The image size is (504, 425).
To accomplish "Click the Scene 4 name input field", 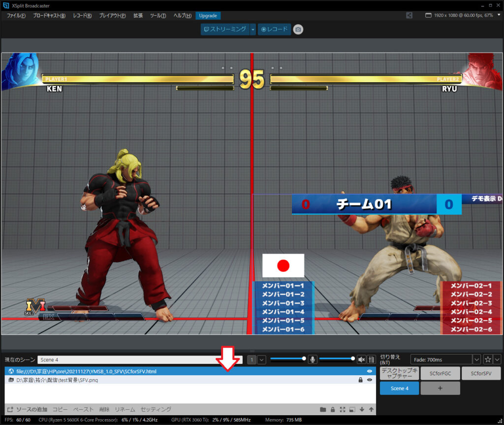I will pyautogui.click(x=140, y=360).
